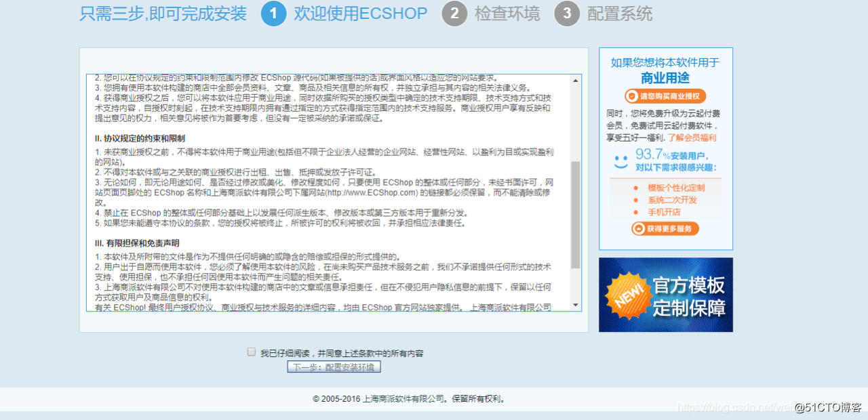Viewport: 868px width, 420px height.
Task: Click the 请您购买商业授权 button
Action: pos(665,96)
